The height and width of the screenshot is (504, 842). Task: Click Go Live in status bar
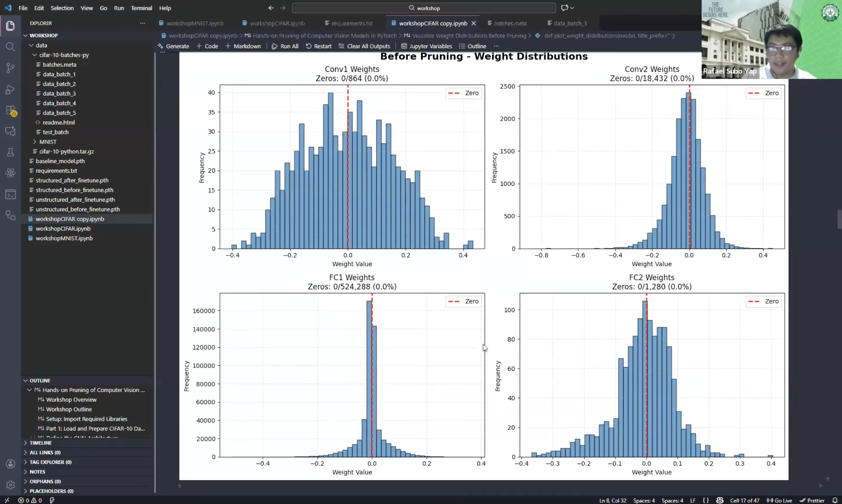[779, 500]
